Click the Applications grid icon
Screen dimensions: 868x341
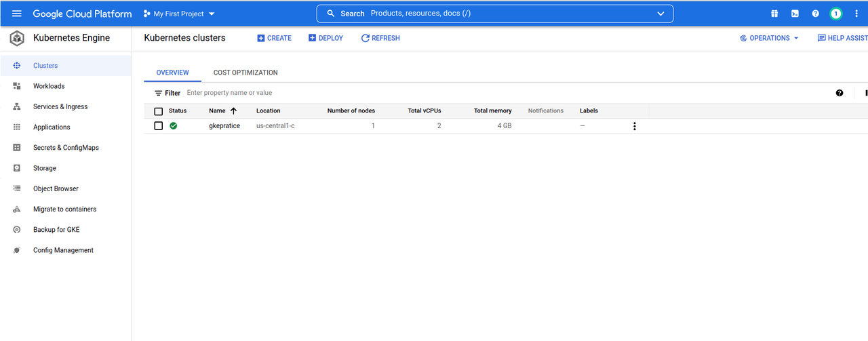[x=17, y=127]
